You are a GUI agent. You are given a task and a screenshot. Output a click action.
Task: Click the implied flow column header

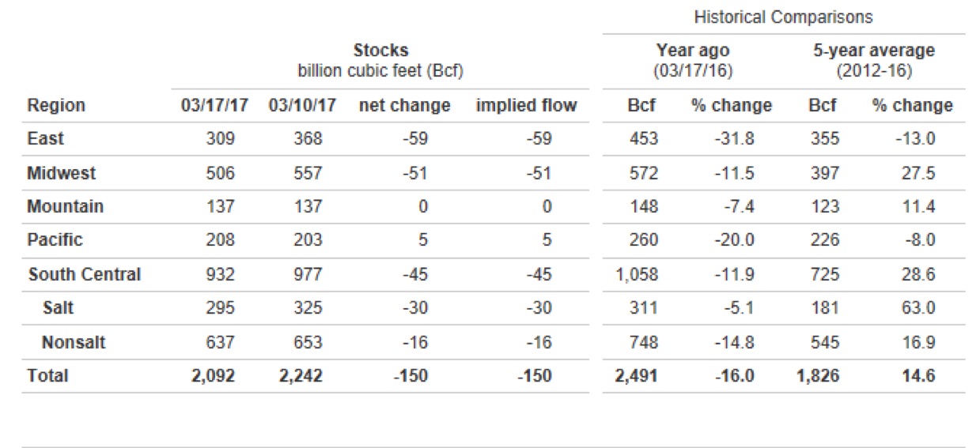(x=526, y=105)
